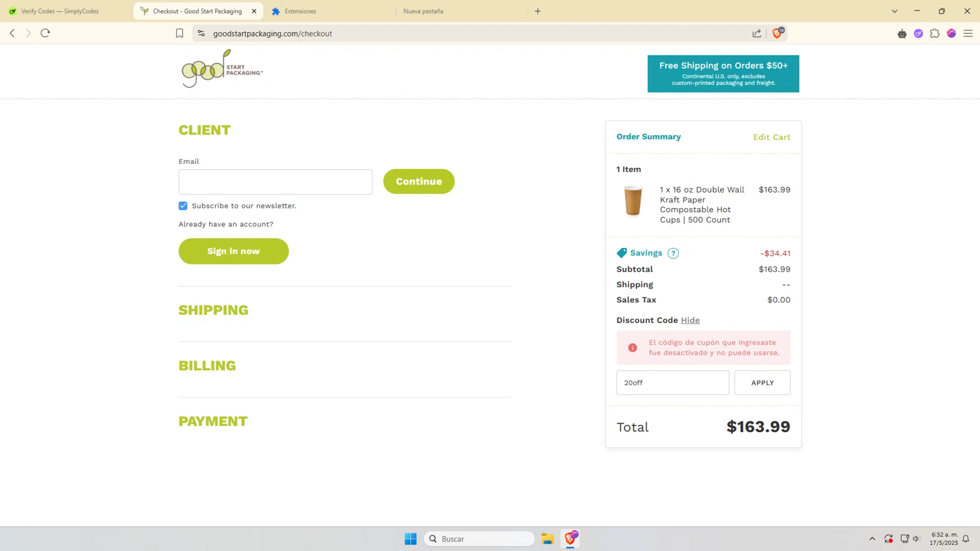This screenshot has height=551, width=980.
Task: Click the red coupon error info icon
Action: [x=632, y=347]
